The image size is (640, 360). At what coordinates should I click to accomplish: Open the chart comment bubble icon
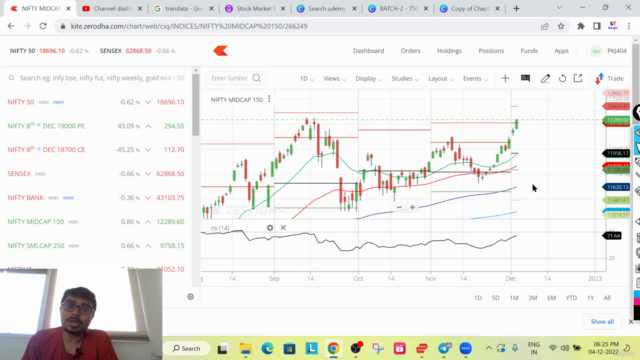pos(525,78)
